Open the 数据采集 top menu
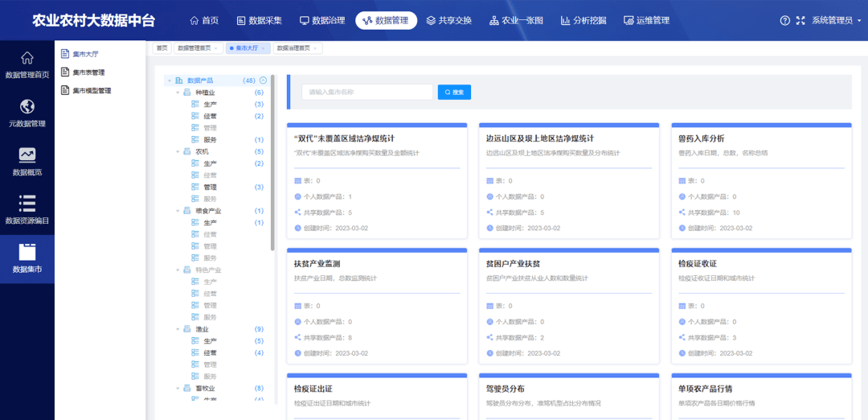 pos(260,20)
